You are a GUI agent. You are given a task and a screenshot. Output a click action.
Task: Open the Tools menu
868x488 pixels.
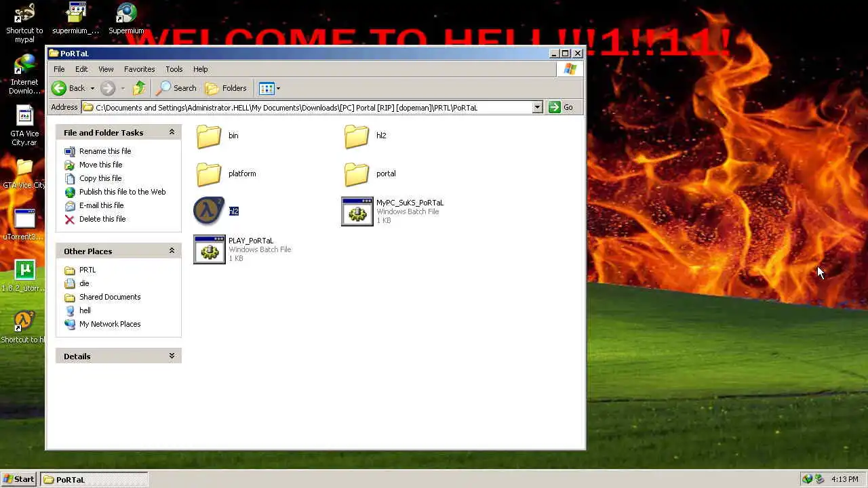[x=174, y=69]
